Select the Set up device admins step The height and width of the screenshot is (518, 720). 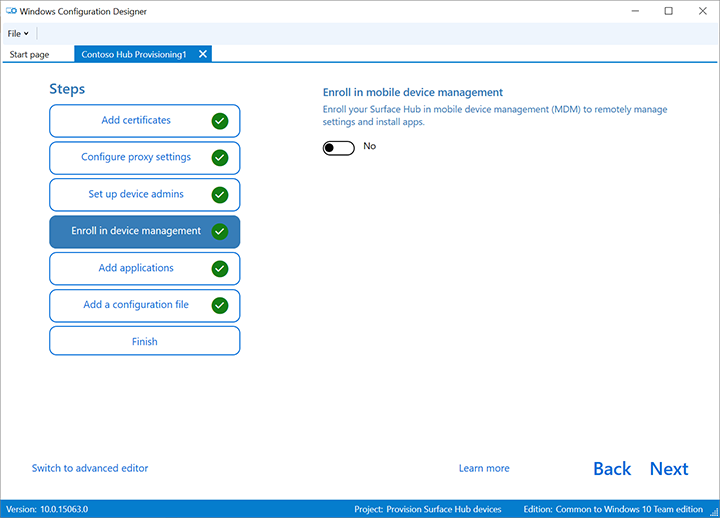(145, 195)
